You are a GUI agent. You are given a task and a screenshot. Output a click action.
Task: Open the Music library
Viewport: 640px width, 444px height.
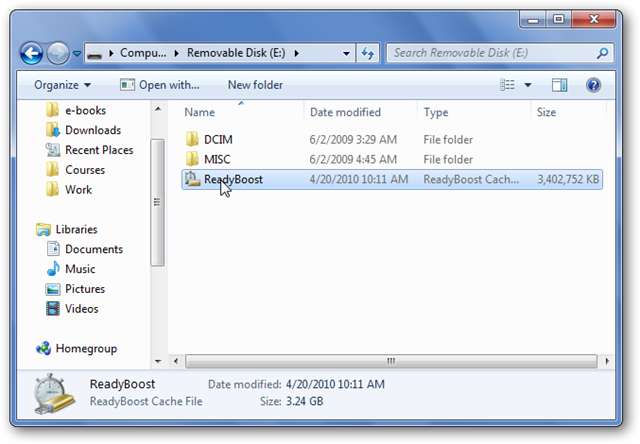tap(80, 269)
